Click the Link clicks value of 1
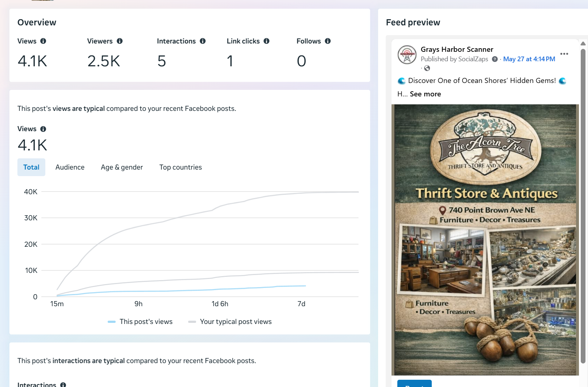The image size is (588, 387). [x=230, y=61]
